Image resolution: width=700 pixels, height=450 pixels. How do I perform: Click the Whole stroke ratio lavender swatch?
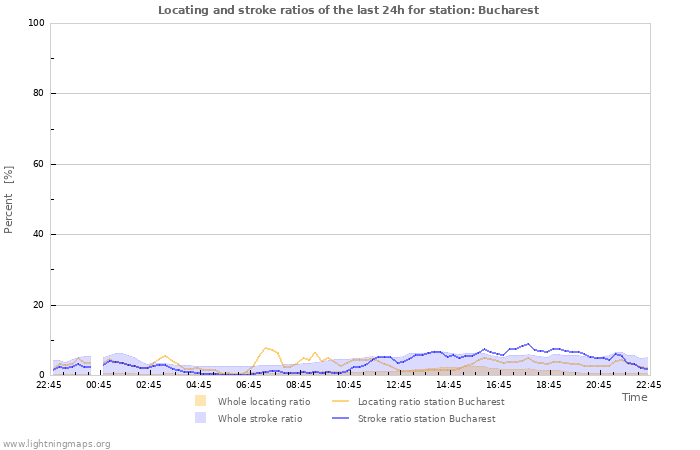(x=200, y=418)
